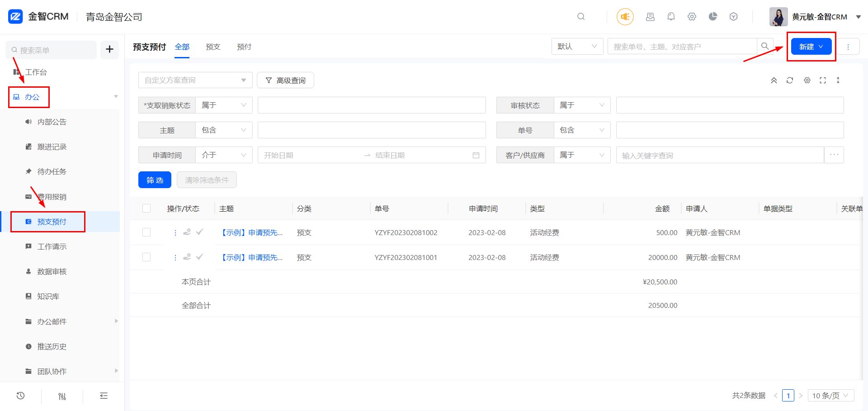Open the 主题 operator dropdown 包含
Viewport: 868px width, 411px height.
pos(224,130)
